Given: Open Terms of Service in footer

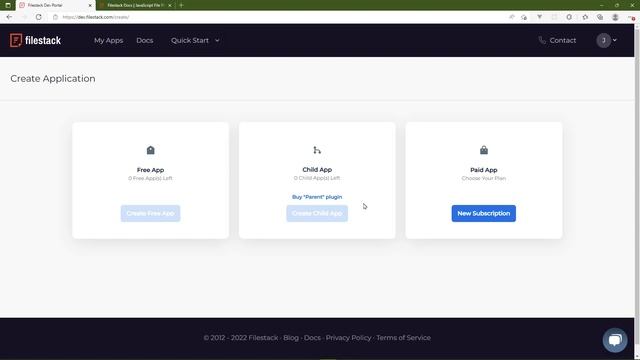Looking at the screenshot, I should tap(403, 338).
